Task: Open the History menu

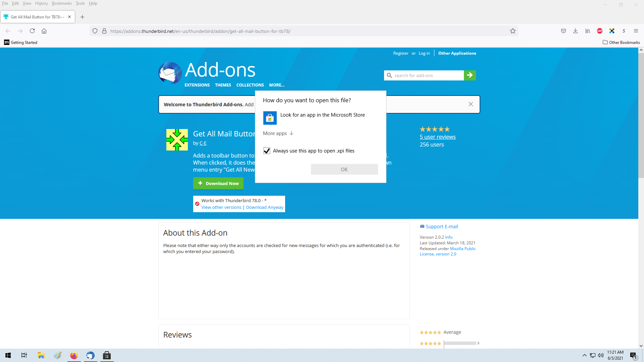Action: coord(42,3)
